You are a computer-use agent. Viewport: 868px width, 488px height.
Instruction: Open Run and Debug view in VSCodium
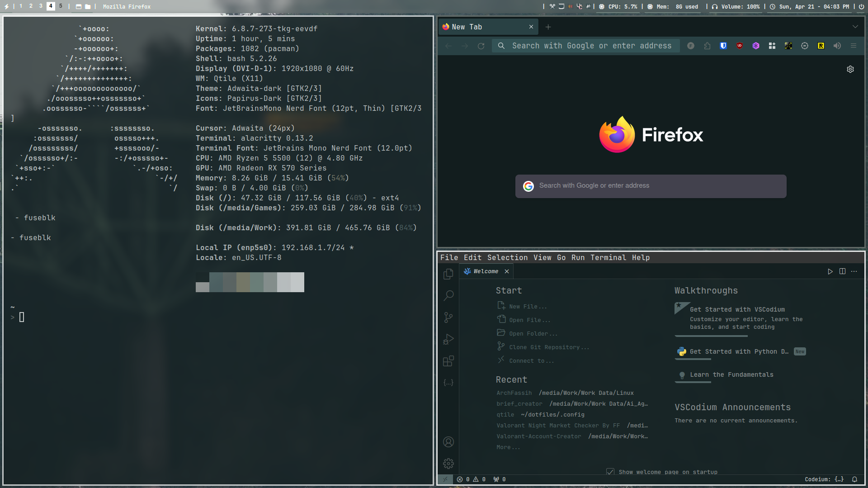coord(448,339)
